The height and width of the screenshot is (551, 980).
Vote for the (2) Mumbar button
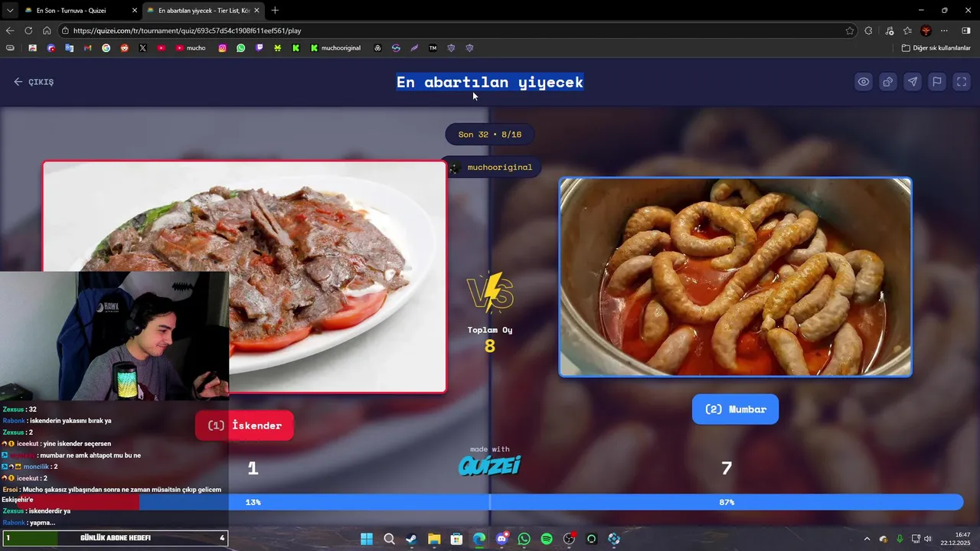(735, 409)
